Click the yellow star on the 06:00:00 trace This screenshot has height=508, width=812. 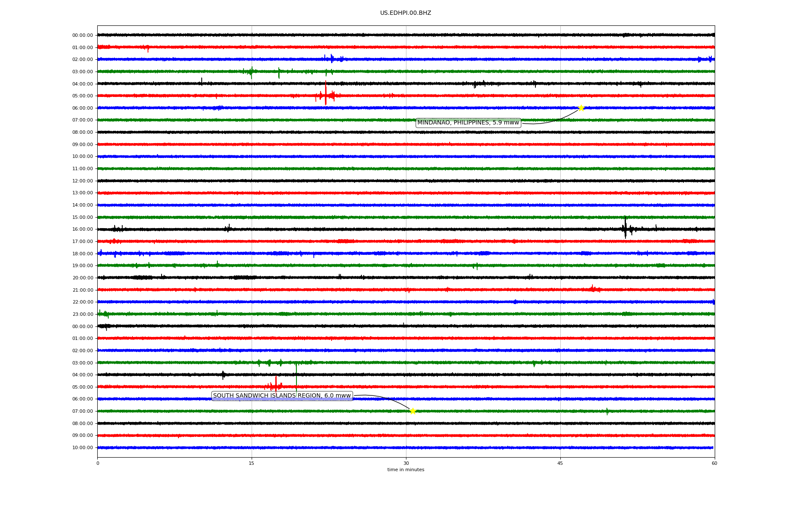pyautogui.click(x=581, y=108)
